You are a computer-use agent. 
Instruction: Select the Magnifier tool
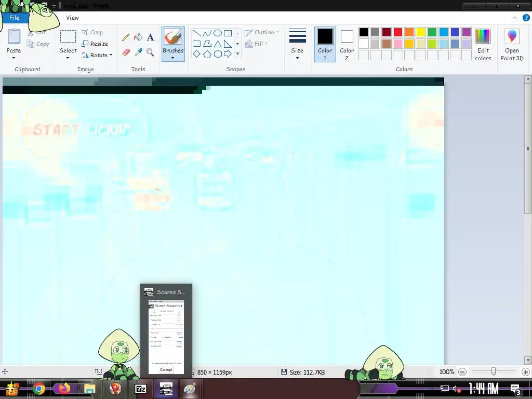[x=150, y=52]
